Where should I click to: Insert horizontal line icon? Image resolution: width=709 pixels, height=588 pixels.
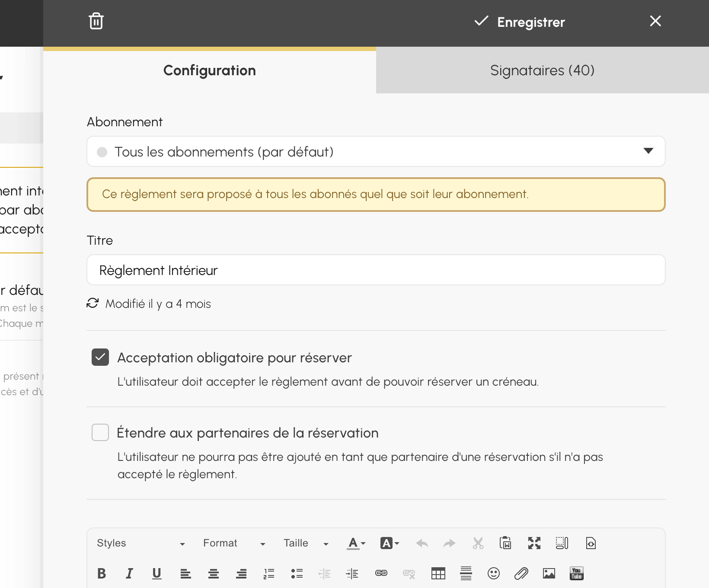click(x=466, y=573)
